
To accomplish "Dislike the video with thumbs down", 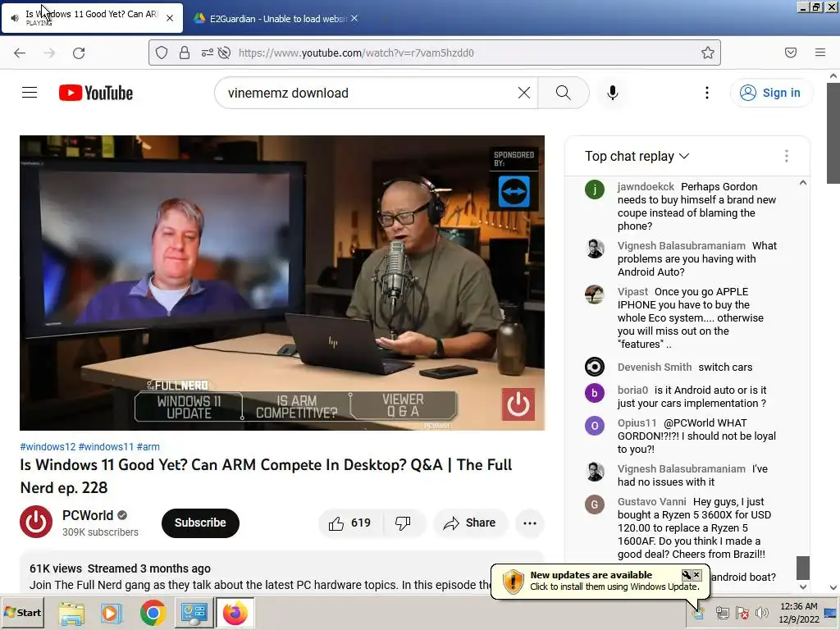I will [x=404, y=523].
